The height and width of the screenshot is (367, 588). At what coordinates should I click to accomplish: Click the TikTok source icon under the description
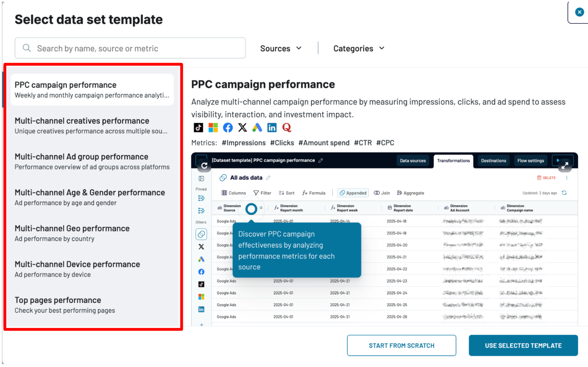pos(198,128)
